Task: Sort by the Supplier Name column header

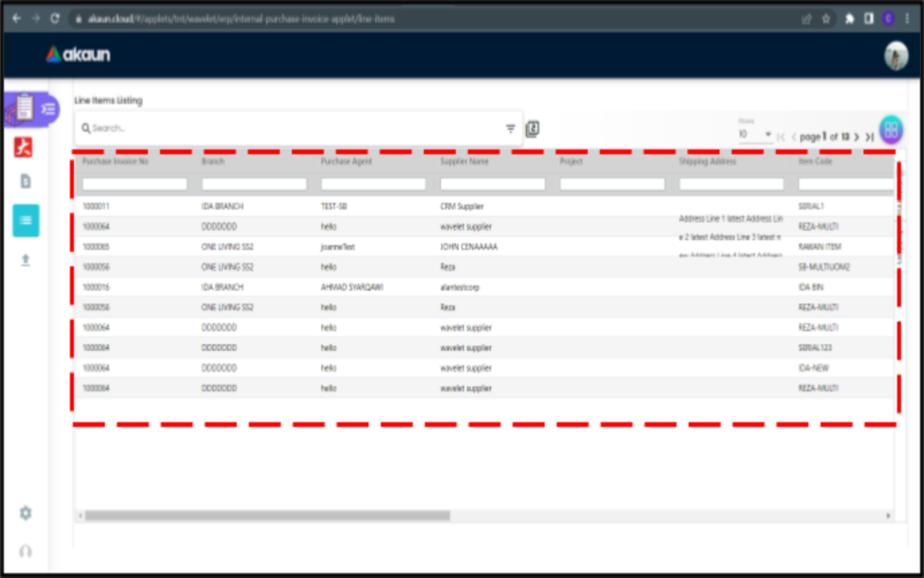Action: (x=465, y=161)
